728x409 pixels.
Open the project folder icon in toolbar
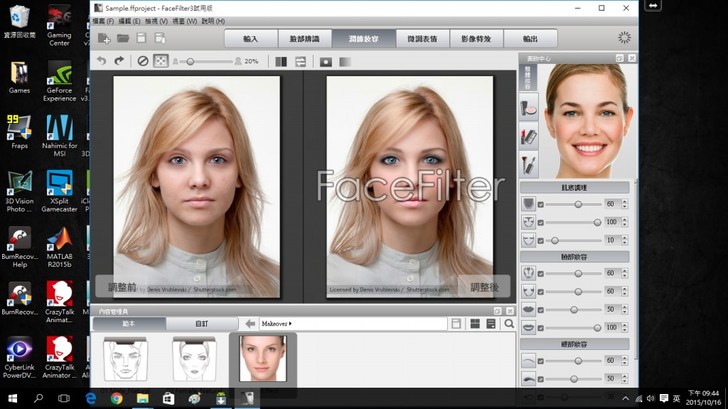[123, 38]
